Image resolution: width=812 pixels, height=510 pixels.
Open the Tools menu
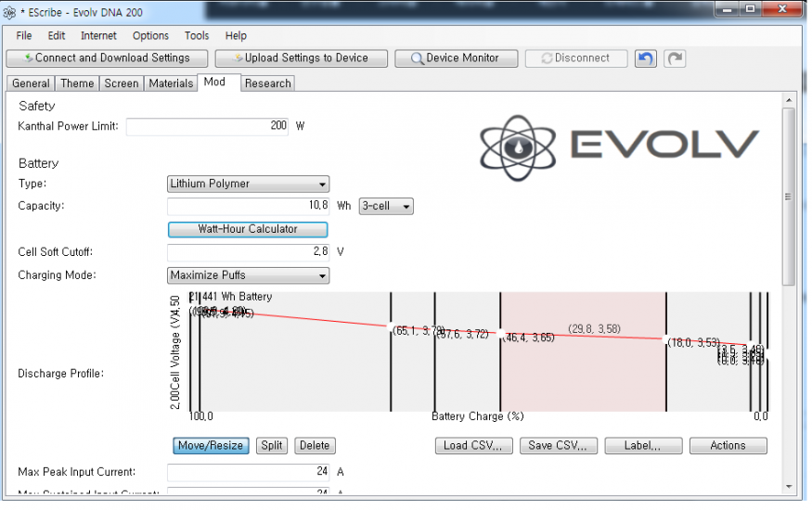(197, 35)
